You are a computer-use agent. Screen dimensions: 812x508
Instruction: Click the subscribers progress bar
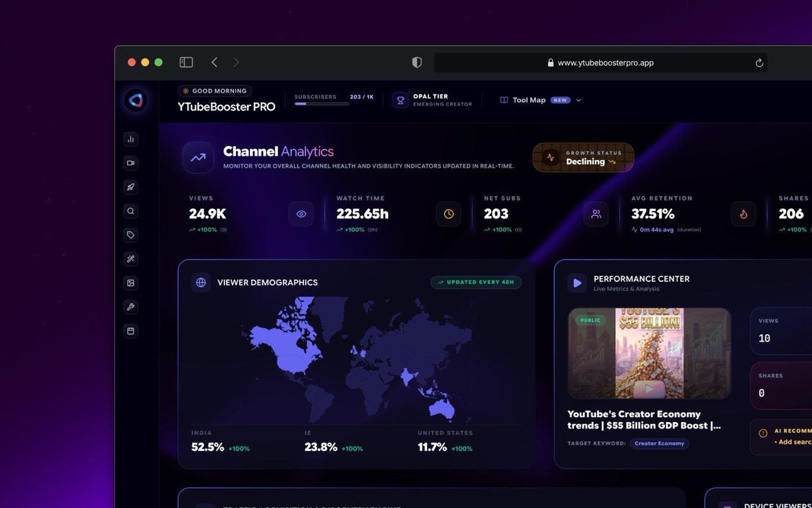[322, 104]
